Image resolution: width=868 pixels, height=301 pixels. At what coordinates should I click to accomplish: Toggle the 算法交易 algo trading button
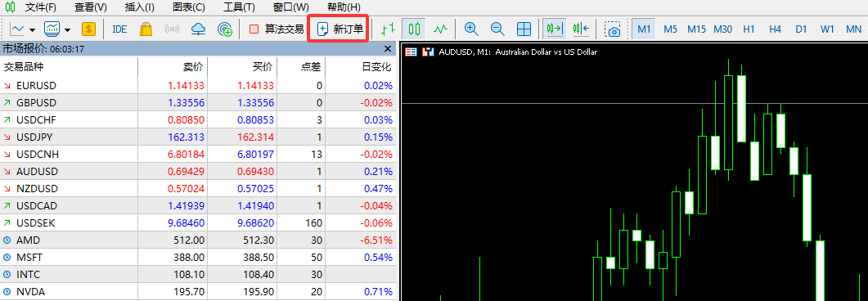tap(276, 29)
